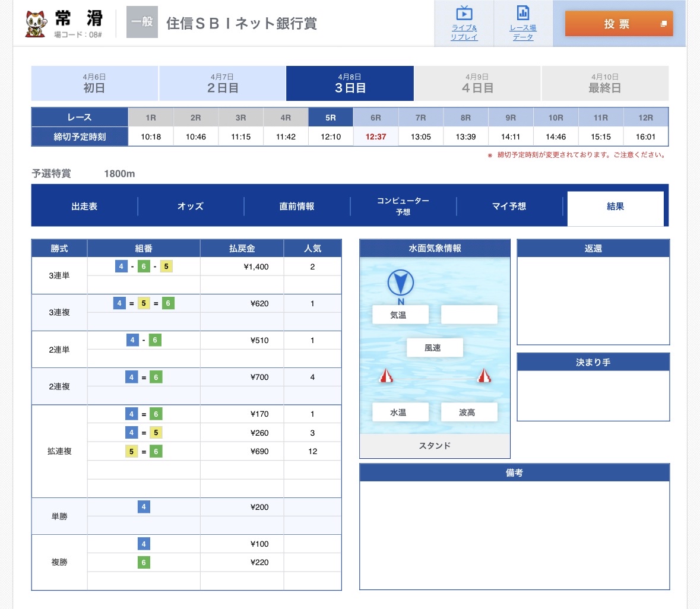Switch to the 出走表 tab
This screenshot has width=700, height=609.
click(84, 206)
